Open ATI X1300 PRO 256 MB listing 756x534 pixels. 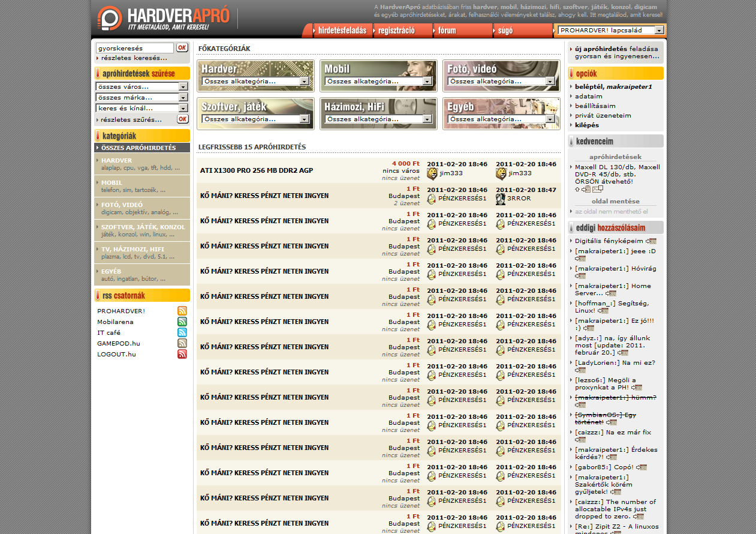click(x=257, y=170)
